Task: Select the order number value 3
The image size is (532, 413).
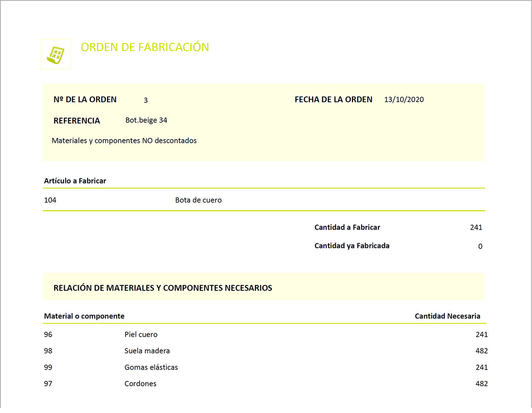Action: click(x=146, y=100)
